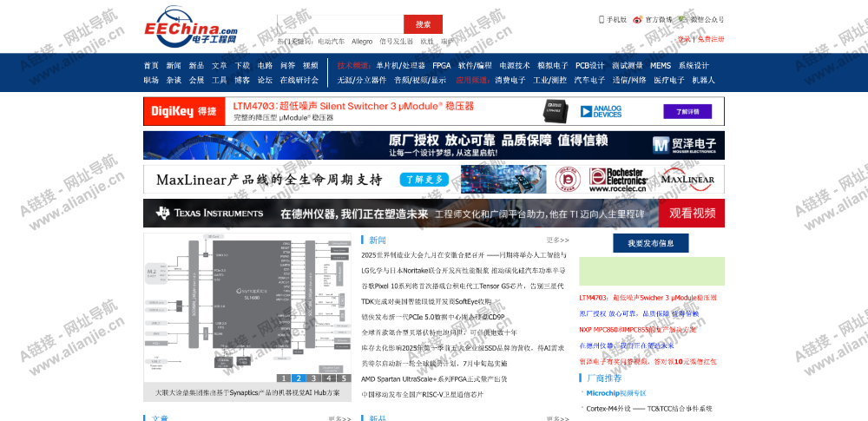Open news about 2025世界制造业大会
Viewport: 868px width, 421px height.
pos(464,255)
